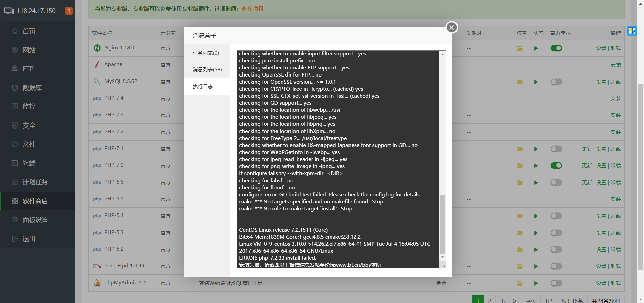The width and height of the screenshot is (644, 303).
Task: Open 设置 for Nginx 1.18.0
Action: [601, 48]
